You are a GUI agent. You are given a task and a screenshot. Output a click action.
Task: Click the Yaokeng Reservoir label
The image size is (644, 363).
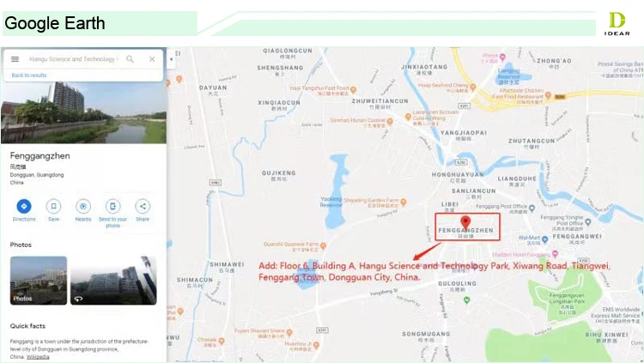331,202
